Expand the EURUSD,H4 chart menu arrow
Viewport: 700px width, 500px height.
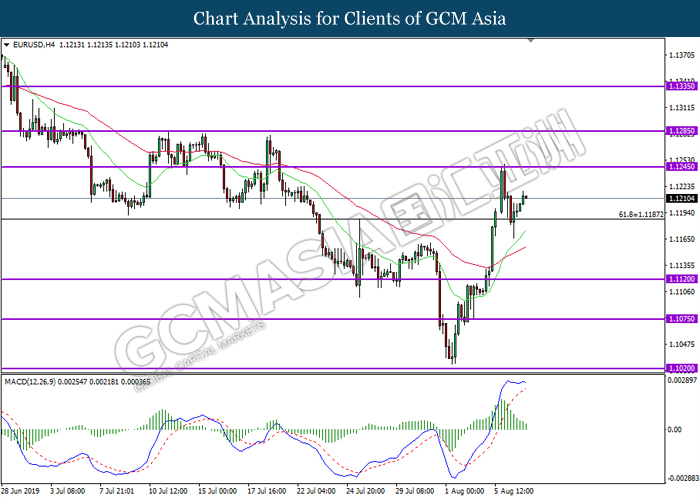6,45
